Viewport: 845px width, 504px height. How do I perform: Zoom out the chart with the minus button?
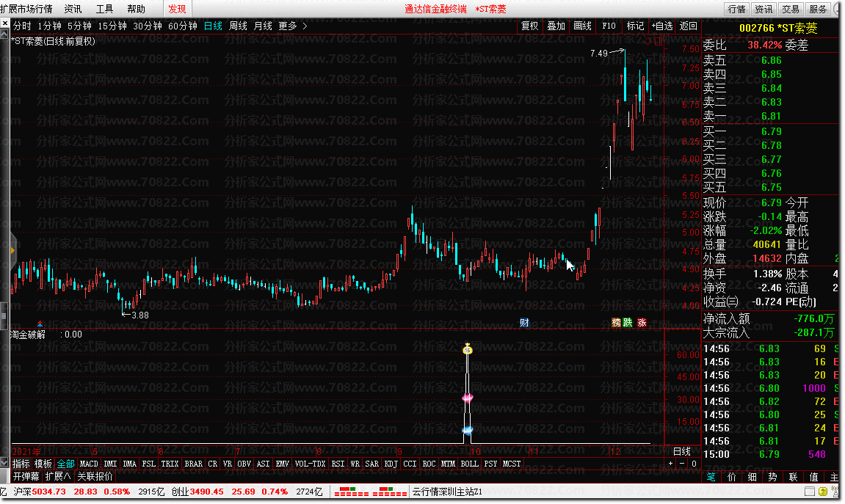click(682, 464)
